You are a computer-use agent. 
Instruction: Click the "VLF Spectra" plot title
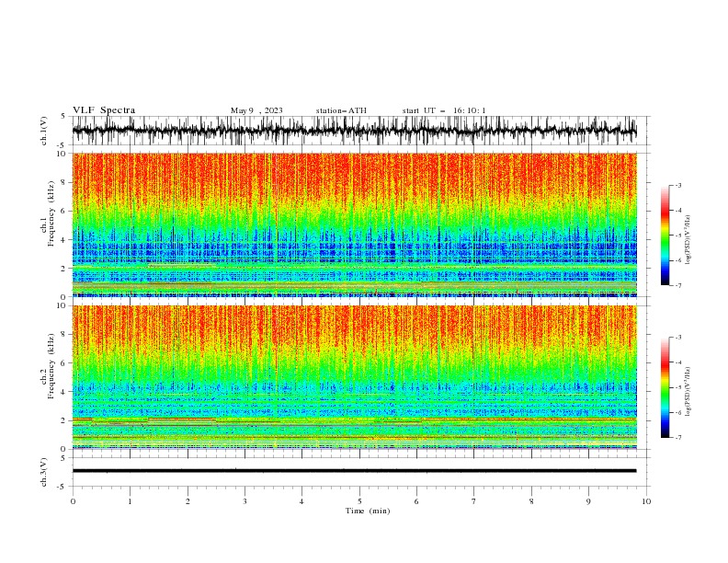tap(104, 110)
